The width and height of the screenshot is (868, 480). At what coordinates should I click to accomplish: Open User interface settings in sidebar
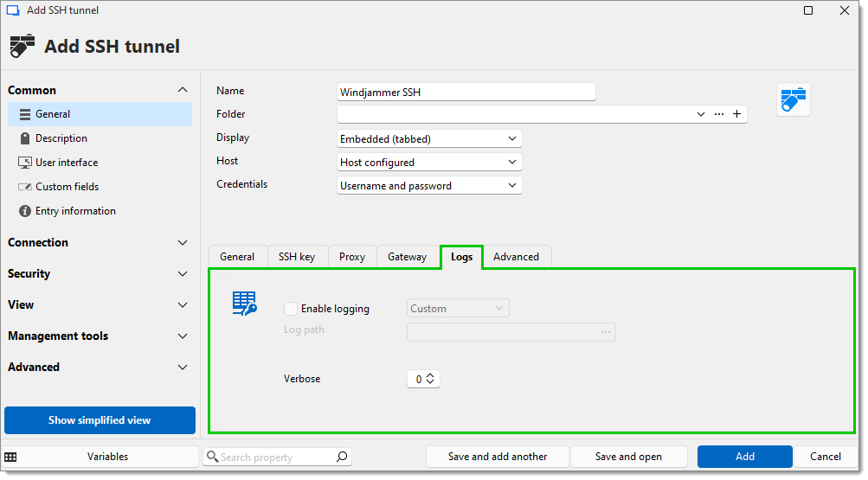(x=66, y=163)
